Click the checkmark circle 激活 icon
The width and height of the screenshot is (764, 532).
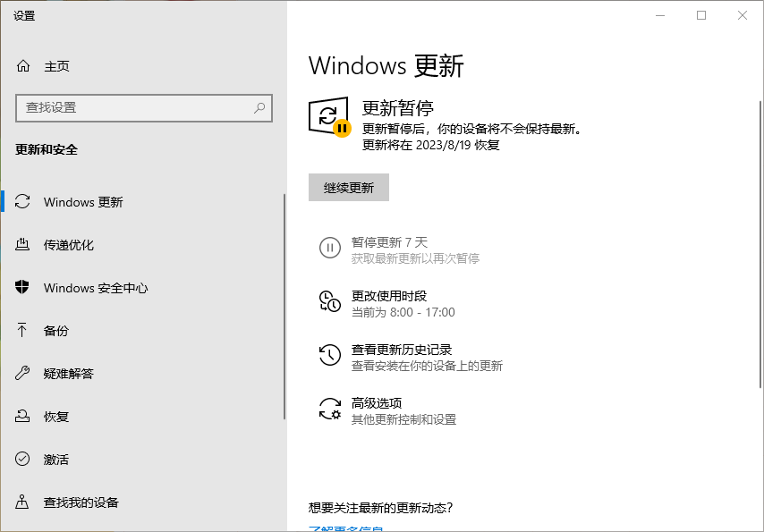pos(22,459)
